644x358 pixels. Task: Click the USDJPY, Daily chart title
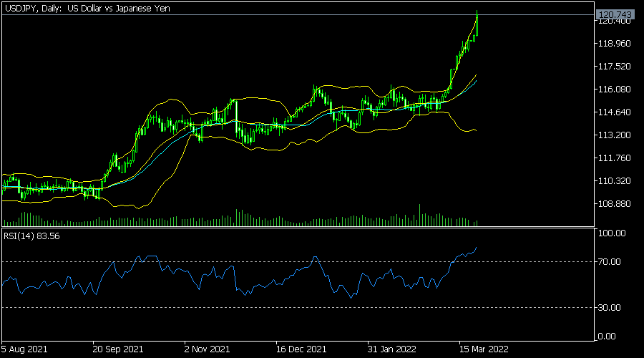pos(87,8)
